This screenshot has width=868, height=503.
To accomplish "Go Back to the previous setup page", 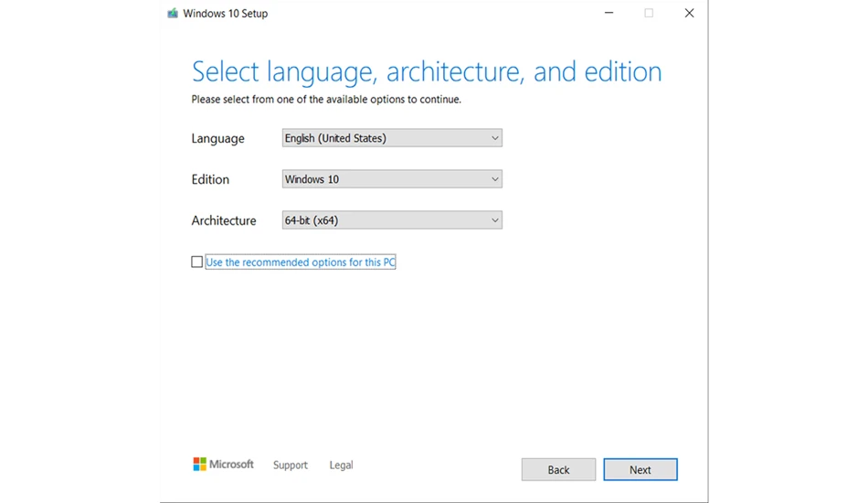I will pos(558,470).
